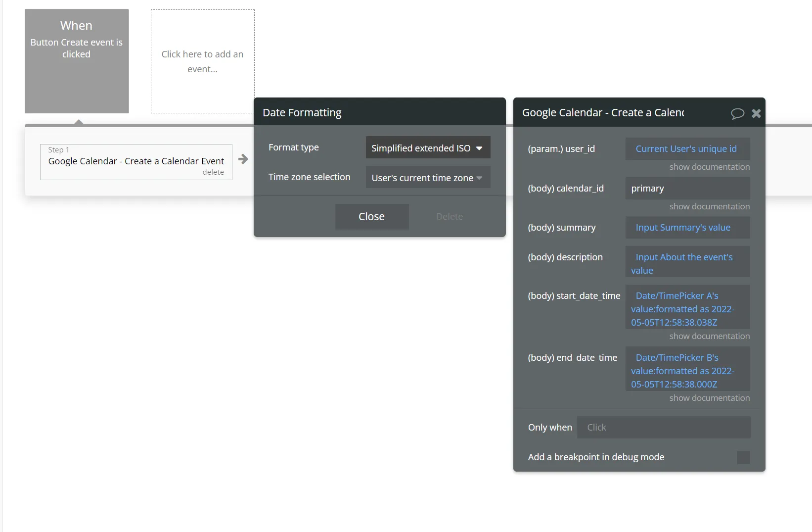Click the Time zone selection label
The width and height of the screenshot is (812, 532).
309,177
